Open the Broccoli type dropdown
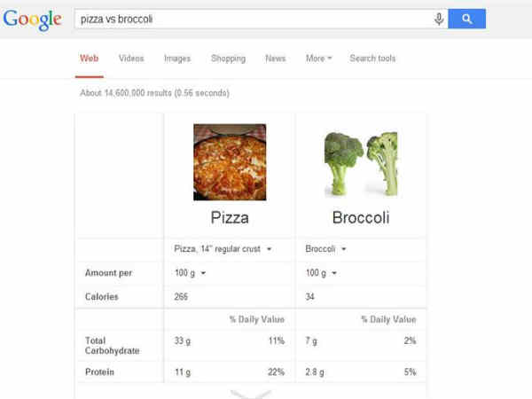Image resolution: width=532 pixels, height=399 pixels. pyautogui.click(x=325, y=249)
